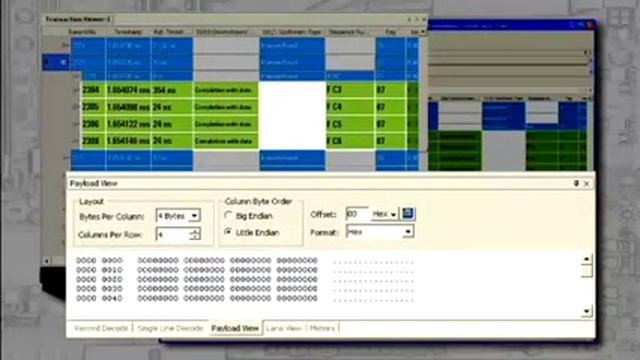640x360 pixels.
Task: Close the Payload View panel
Action: pos(587,184)
